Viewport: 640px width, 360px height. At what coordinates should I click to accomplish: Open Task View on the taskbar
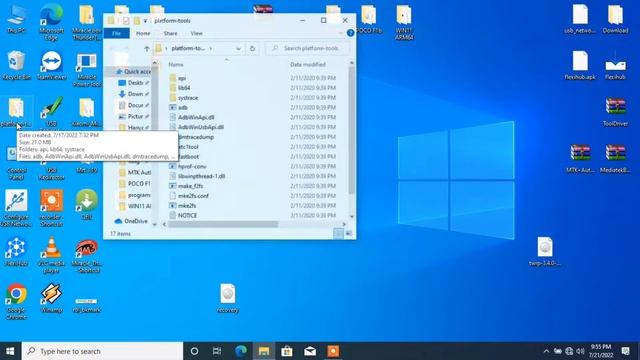click(x=217, y=351)
